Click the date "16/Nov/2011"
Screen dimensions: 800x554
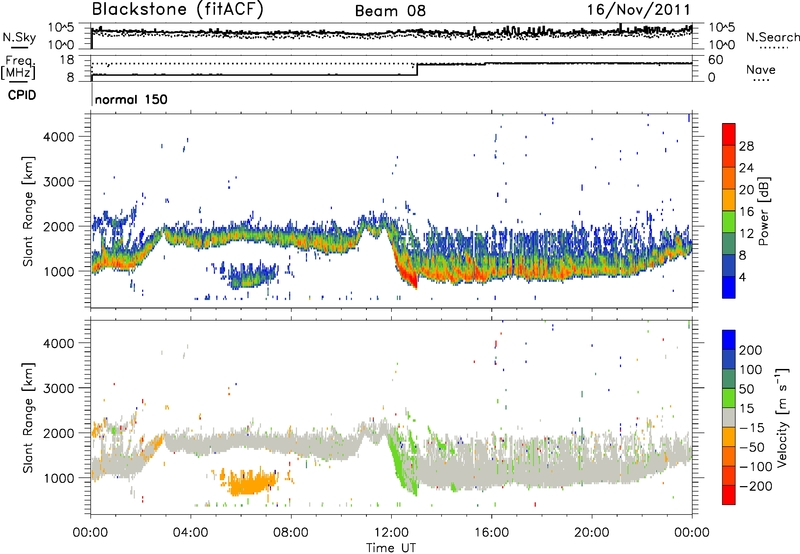[638, 9]
